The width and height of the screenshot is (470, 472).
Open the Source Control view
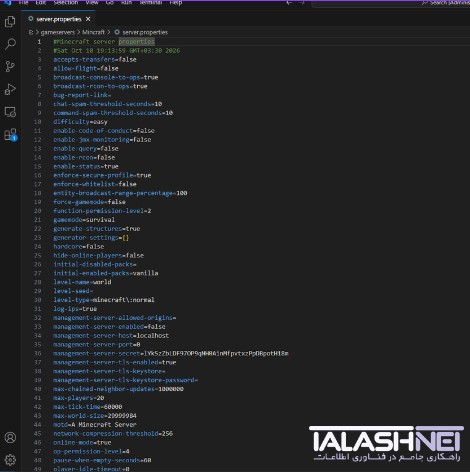10,67
